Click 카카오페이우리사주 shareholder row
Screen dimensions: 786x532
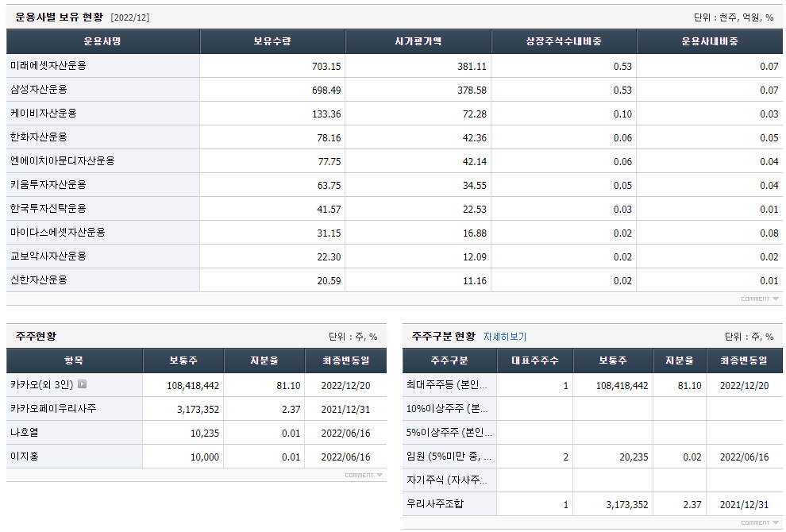tap(197, 409)
